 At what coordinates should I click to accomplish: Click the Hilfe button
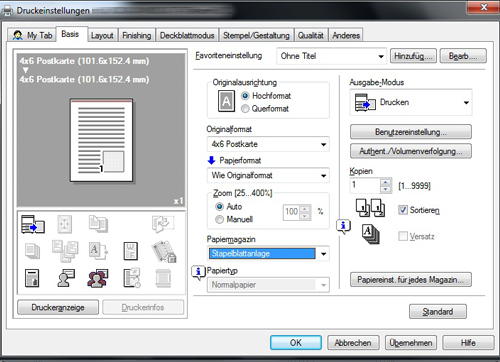tap(468, 343)
